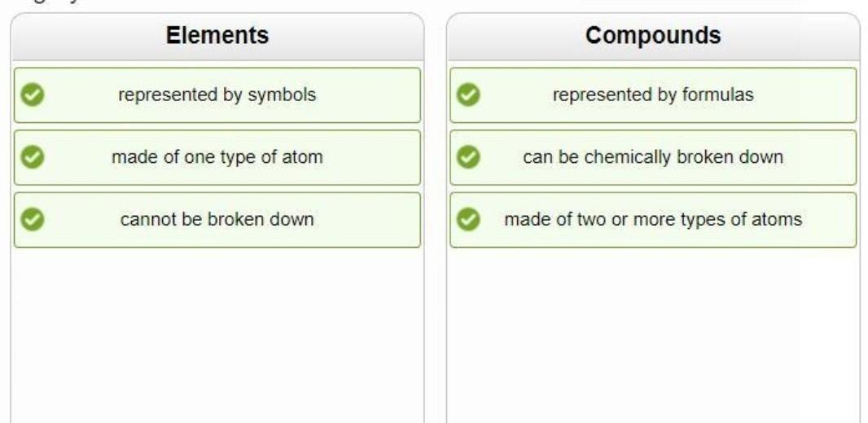
Task: Select the checkmark icon for 'cannot be broken down'
Action: pyautogui.click(x=32, y=219)
